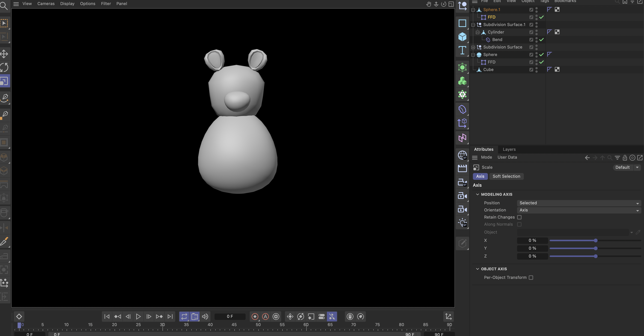Click the play button to start animation playback
The width and height of the screenshot is (644, 336).
point(138,316)
